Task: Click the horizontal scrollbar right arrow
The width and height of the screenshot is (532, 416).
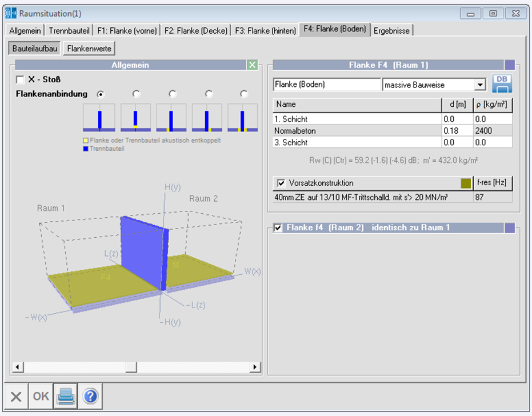Action: click(x=254, y=367)
